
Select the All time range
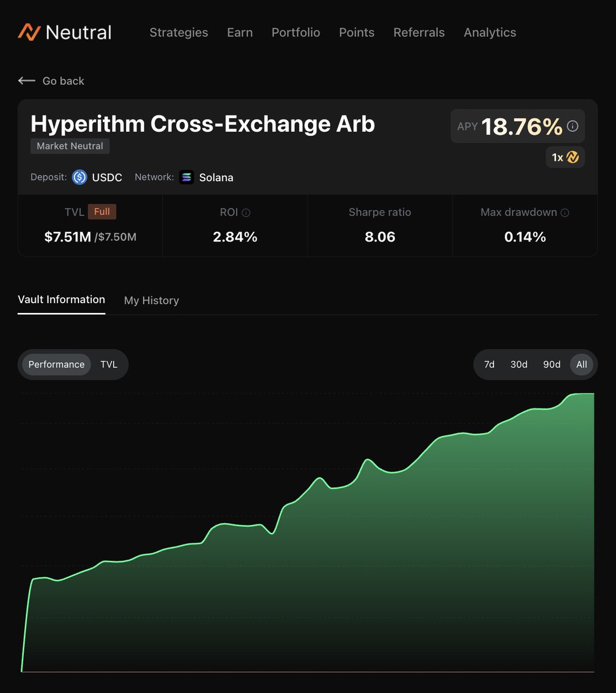(x=582, y=364)
